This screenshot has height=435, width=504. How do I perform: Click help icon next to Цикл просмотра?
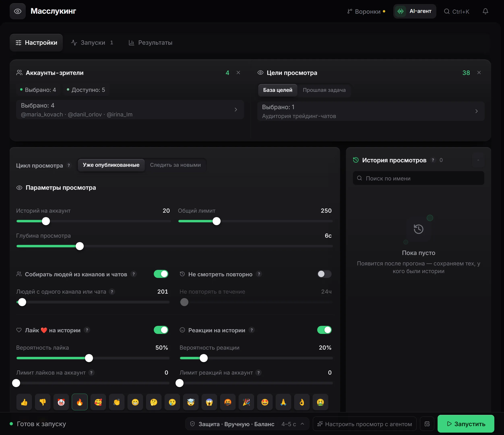[69, 165]
